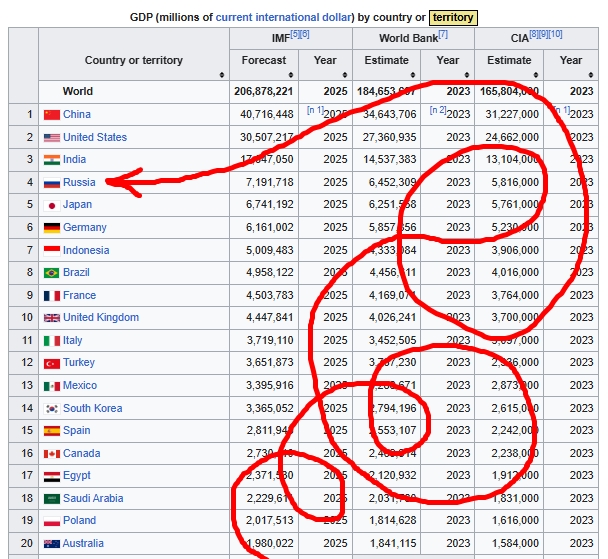Screen dimensions: 608x559
Task: Open the Poland country link
Action: coord(79,520)
